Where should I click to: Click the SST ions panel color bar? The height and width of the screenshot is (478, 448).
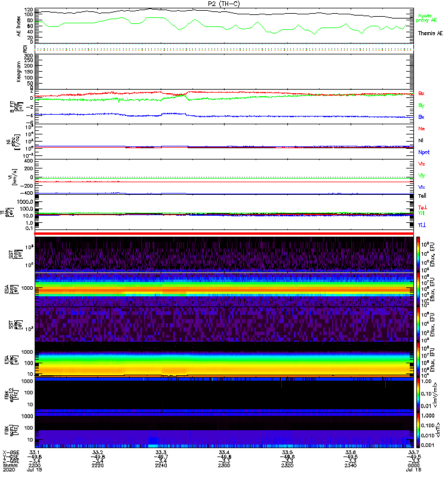[x=418, y=255]
